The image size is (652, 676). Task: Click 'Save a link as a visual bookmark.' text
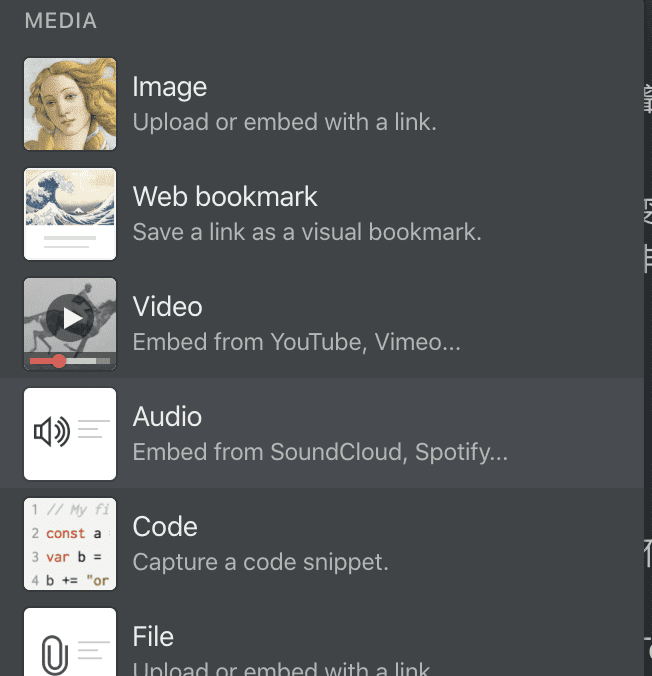click(x=307, y=232)
